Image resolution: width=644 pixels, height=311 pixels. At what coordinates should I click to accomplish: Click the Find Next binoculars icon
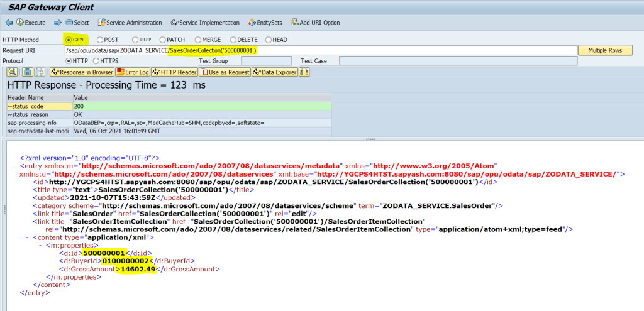40,72
